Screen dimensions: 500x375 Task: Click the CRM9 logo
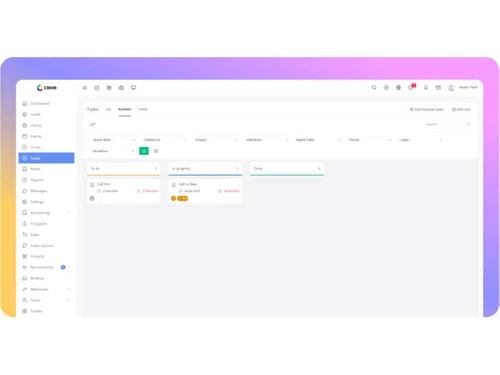[47, 88]
